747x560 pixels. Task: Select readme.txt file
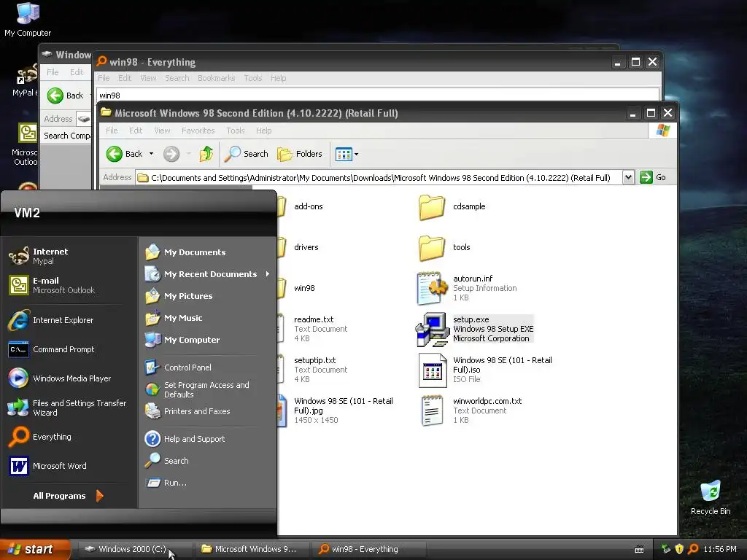[314, 329]
